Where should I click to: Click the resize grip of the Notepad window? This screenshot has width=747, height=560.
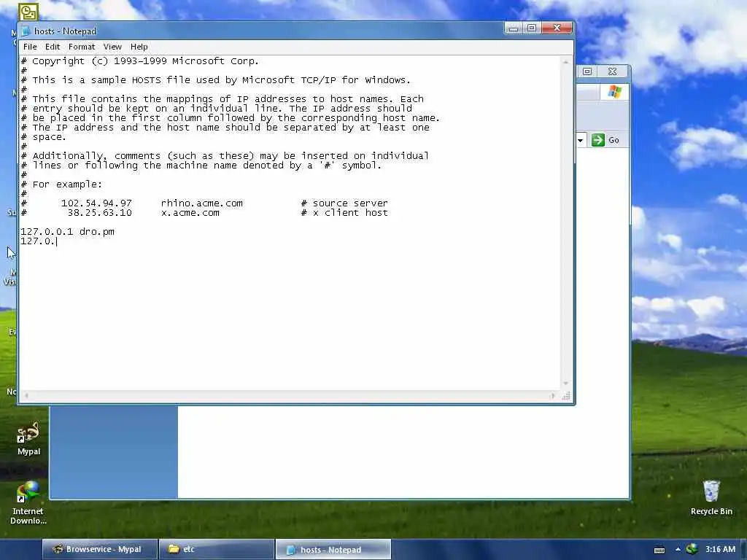(x=566, y=396)
